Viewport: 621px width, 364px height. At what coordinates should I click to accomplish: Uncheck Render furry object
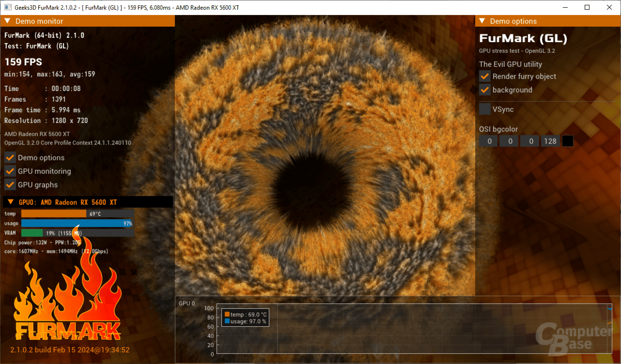tap(484, 76)
